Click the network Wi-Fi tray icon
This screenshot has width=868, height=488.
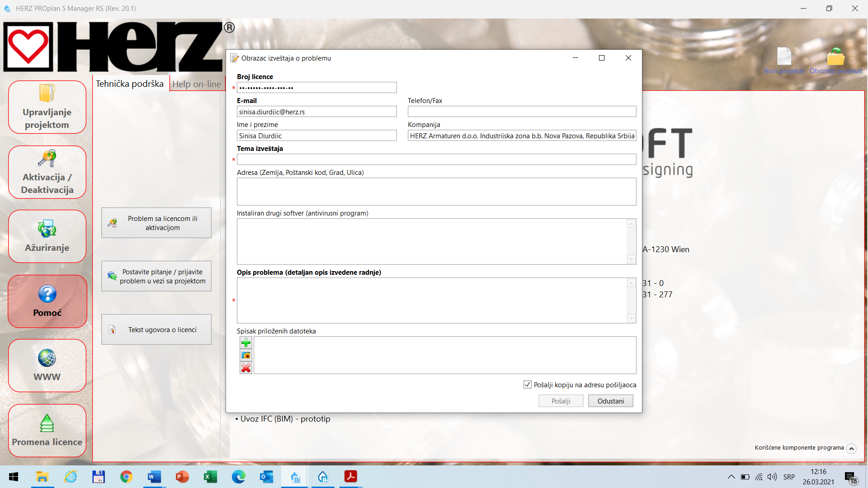pyautogui.click(x=759, y=477)
